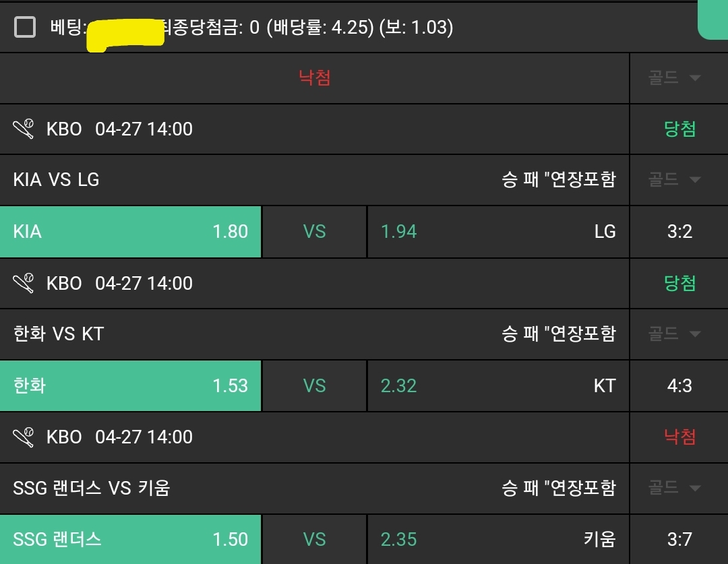Image resolution: width=728 pixels, height=564 pixels.
Task: Click the green corner button top right
Action: [x=713, y=19]
